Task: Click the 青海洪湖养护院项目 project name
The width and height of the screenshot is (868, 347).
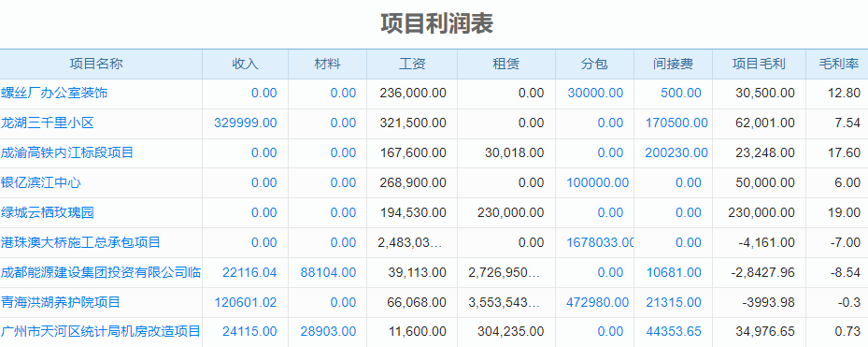Action: (x=61, y=303)
